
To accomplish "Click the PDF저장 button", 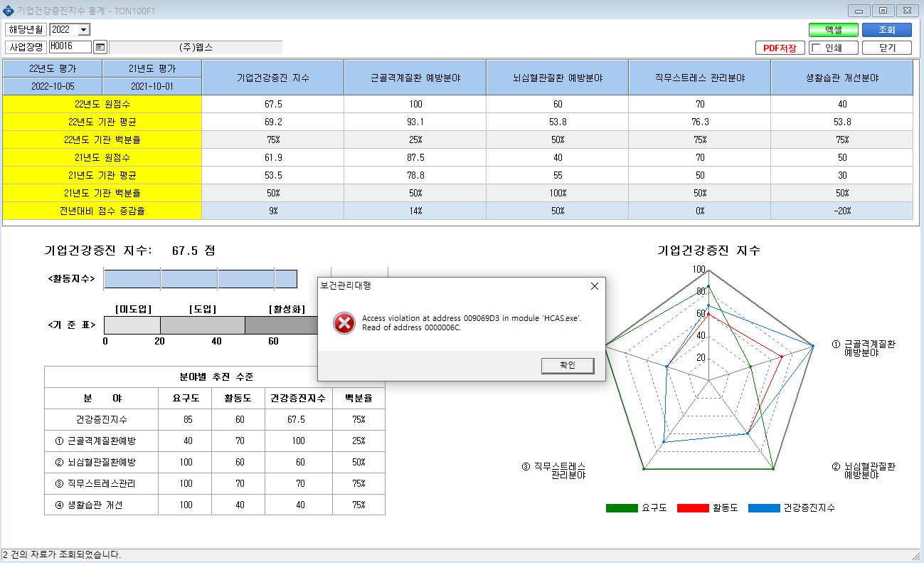I will (x=780, y=48).
